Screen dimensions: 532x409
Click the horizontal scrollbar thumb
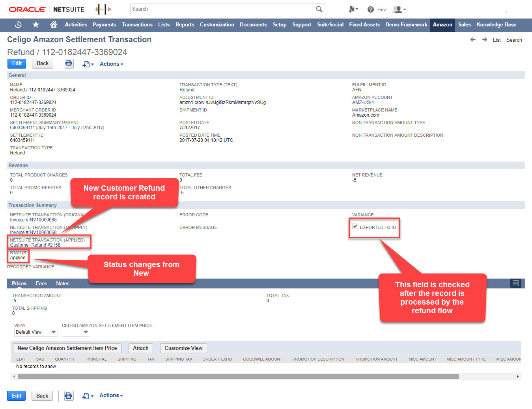(x=238, y=377)
